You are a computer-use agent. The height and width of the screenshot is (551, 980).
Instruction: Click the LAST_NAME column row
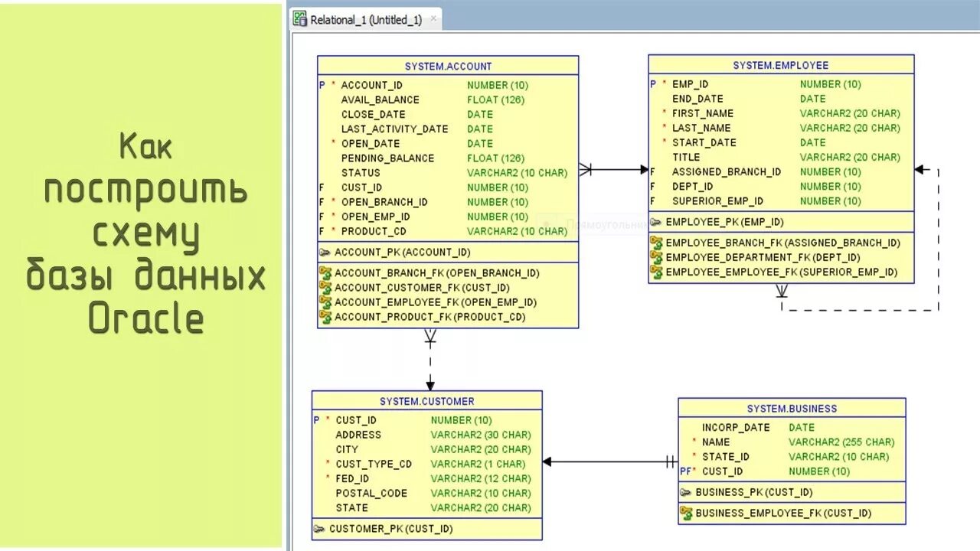click(x=781, y=128)
